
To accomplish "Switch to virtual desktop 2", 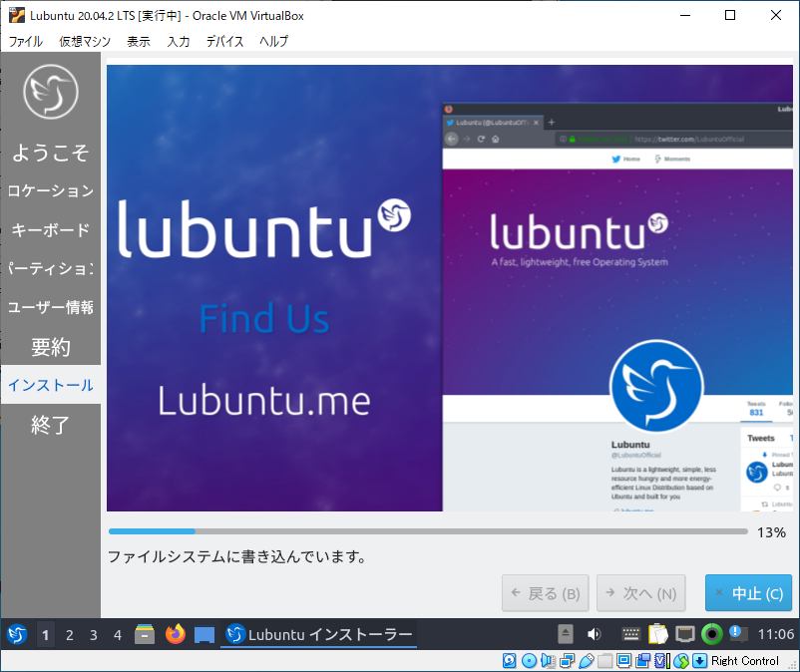I will 70,635.
